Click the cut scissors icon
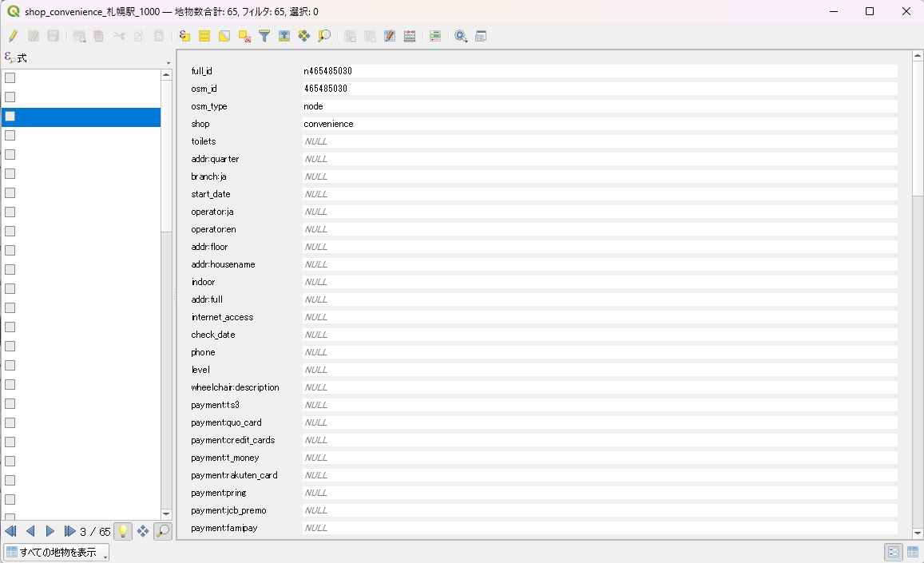This screenshot has height=563, width=924. 119,37
